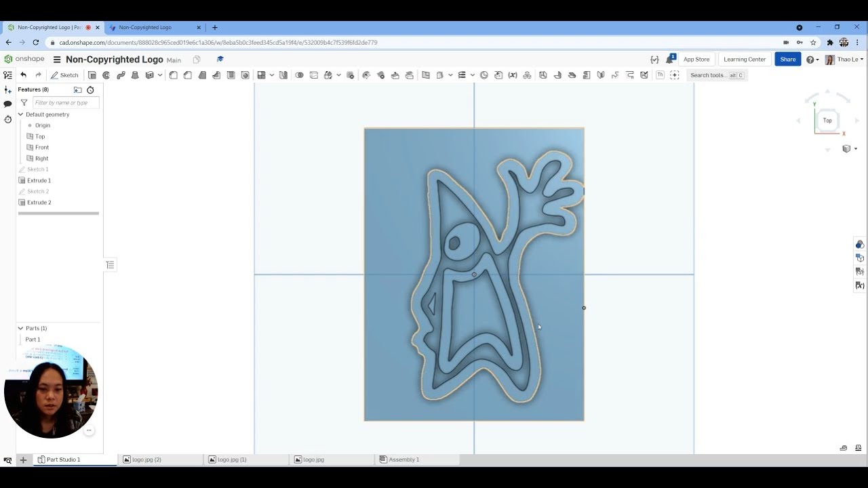Select the Shell tool
Viewport: 868px width, 488px height.
point(231,75)
